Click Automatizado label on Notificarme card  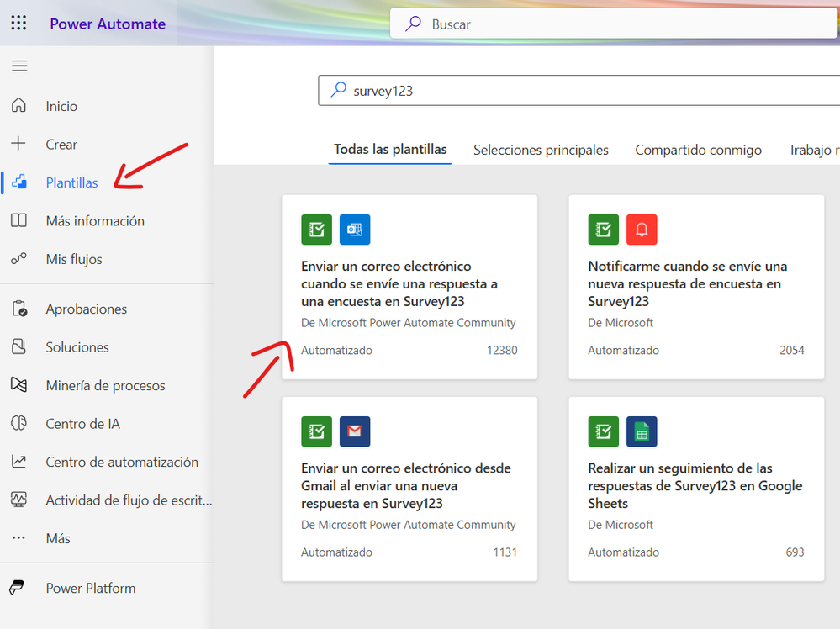[x=624, y=351]
